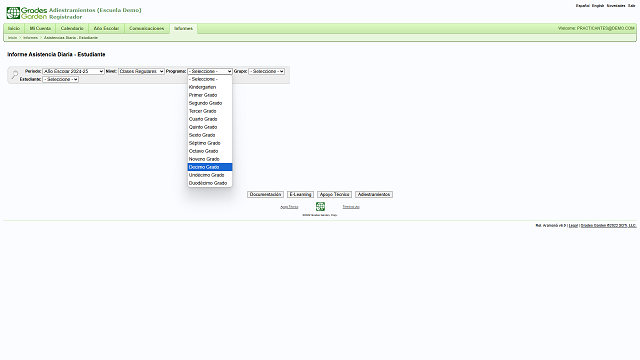
Task: Go to the Comunicaciones tab
Action: [x=147, y=28]
